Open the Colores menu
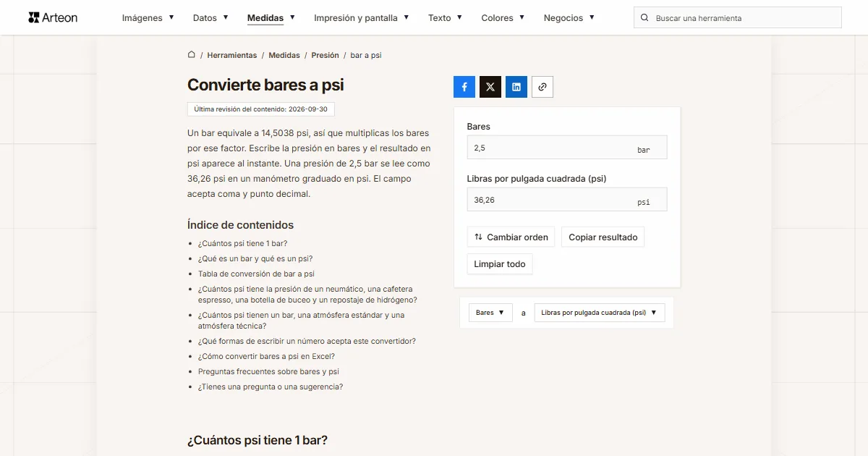868x456 pixels. (x=503, y=18)
